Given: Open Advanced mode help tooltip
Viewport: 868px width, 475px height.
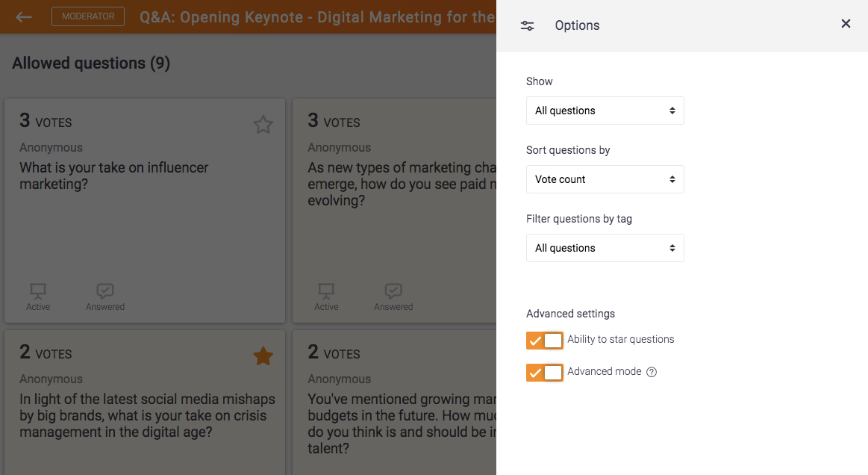Looking at the screenshot, I should pos(652,372).
